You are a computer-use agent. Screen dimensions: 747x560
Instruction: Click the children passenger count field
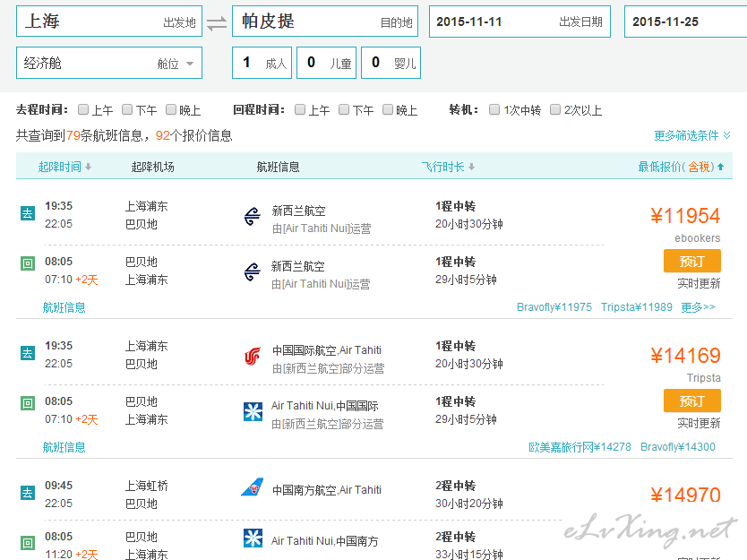tap(326, 63)
